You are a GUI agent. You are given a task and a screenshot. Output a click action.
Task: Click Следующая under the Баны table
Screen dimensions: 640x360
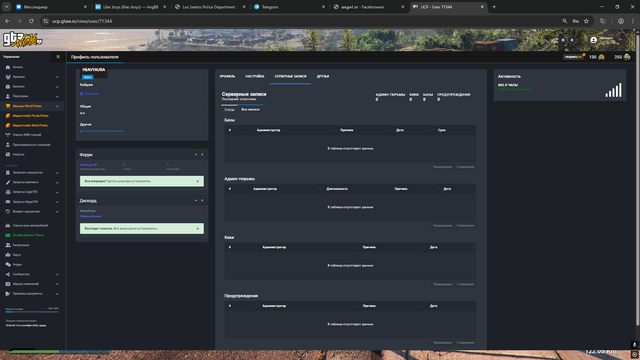click(x=465, y=167)
